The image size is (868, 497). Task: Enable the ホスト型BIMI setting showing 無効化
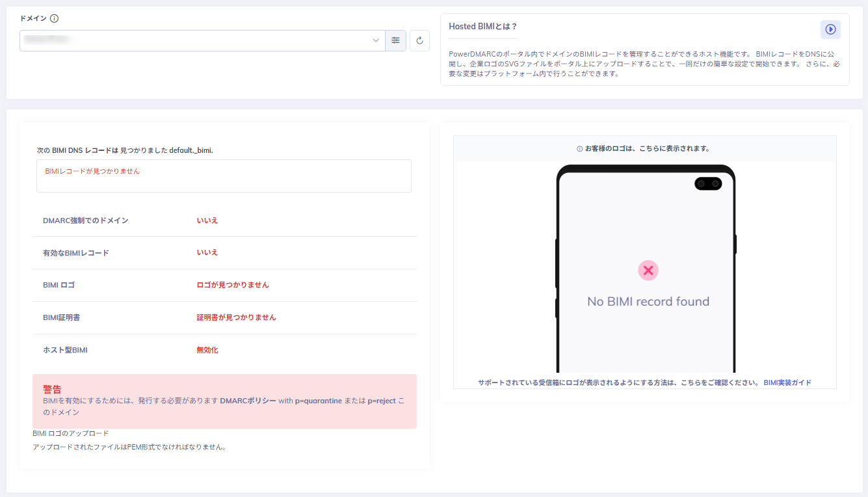207,349
